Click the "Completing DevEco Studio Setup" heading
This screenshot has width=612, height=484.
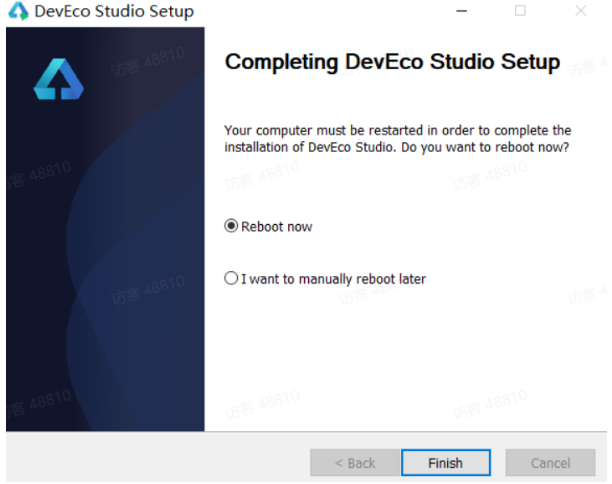392,62
